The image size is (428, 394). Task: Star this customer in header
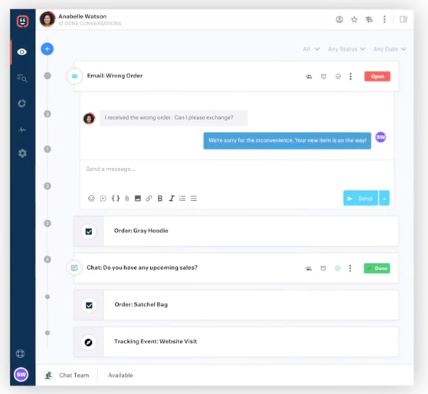pos(354,19)
